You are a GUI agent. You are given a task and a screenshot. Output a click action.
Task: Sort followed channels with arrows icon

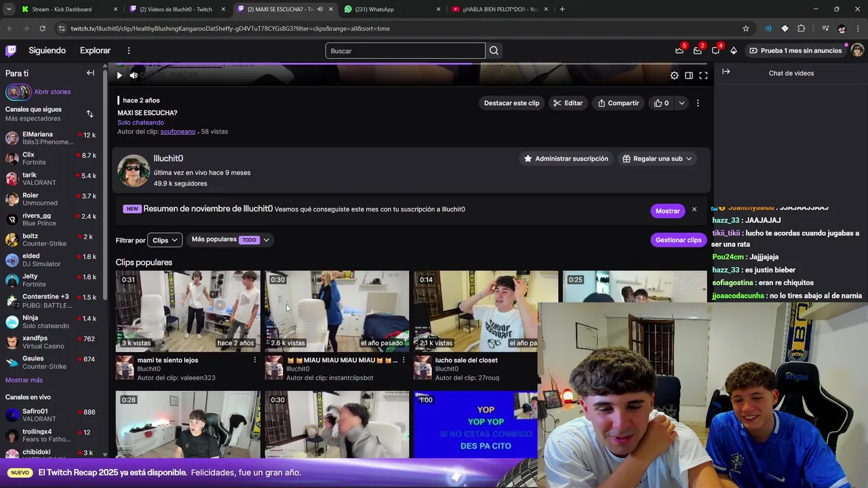point(90,114)
